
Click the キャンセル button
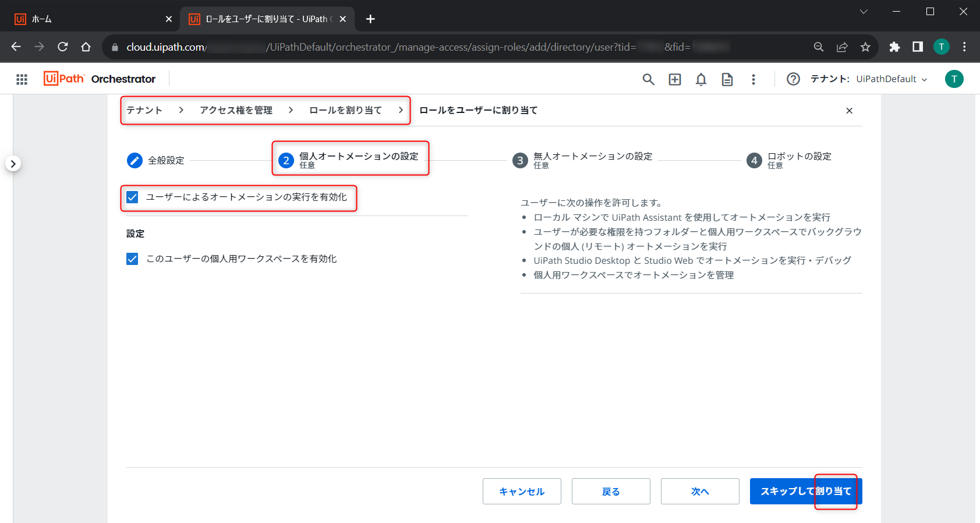[522, 492]
